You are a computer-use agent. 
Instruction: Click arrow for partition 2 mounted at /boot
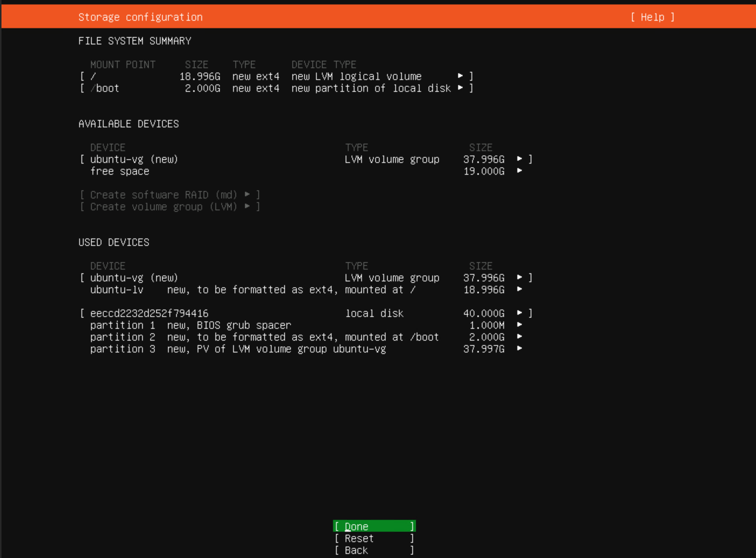coord(519,337)
